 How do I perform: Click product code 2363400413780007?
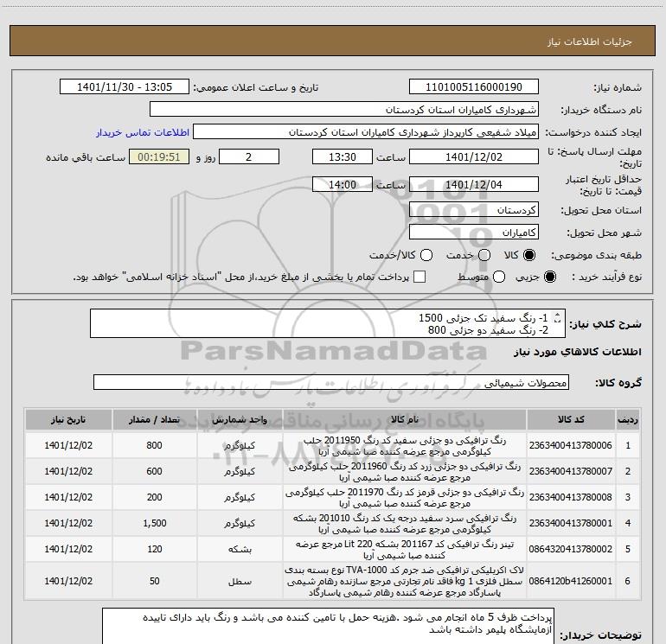click(571, 471)
